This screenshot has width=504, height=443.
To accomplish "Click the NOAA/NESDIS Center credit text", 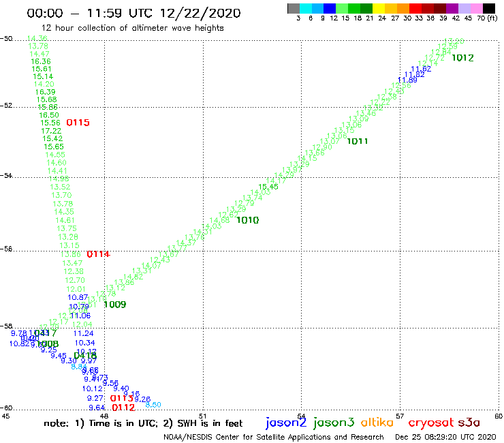I will (274, 438).
